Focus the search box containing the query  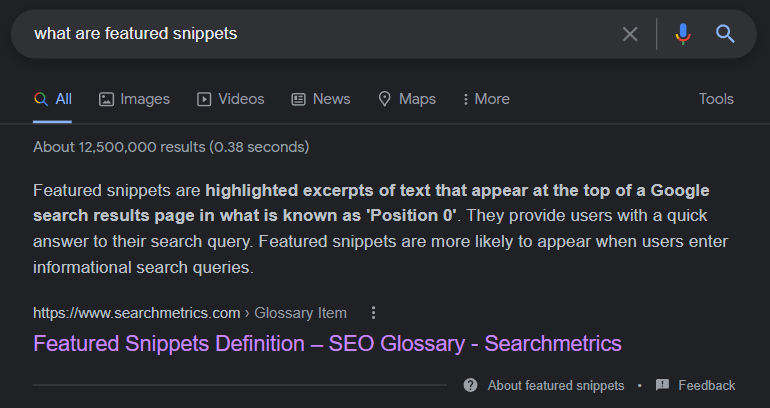pos(300,34)
